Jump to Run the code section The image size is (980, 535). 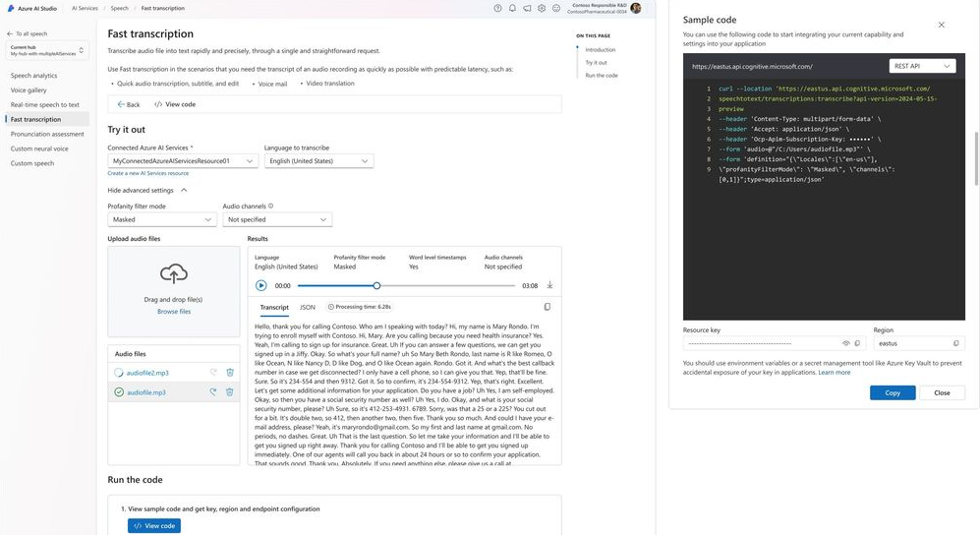coord(602,75)
